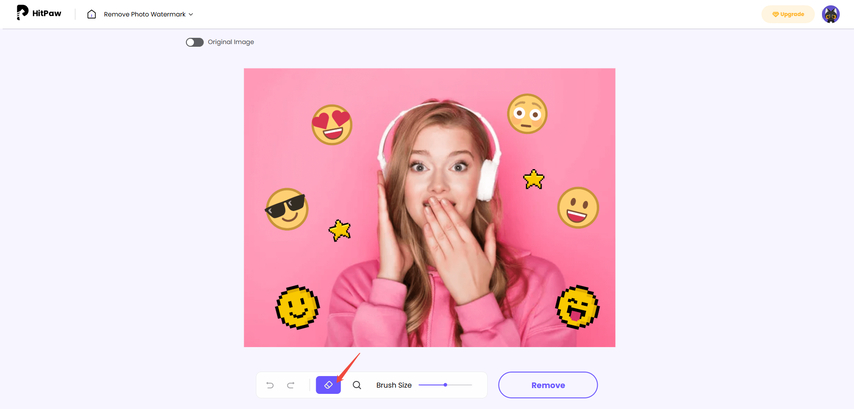Go to home via house icon
854x409 pixels.
pos(91,14)
